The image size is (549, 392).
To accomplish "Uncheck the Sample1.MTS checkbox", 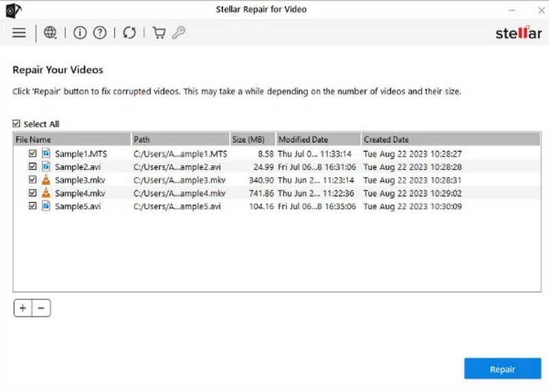I will click(x=32, y=154).
